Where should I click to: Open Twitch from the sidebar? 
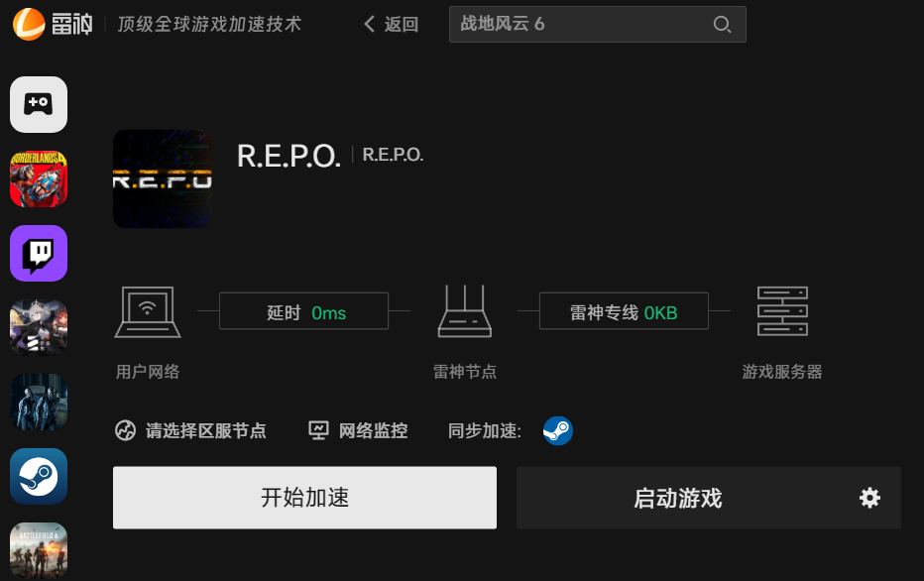click(x=39, y=254)
